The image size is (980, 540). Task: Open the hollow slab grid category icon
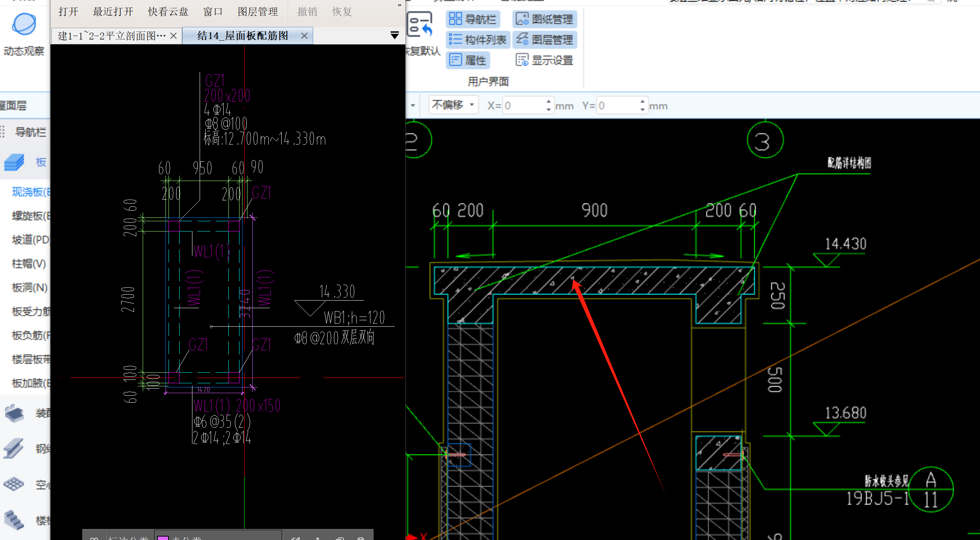coord(14,484)
